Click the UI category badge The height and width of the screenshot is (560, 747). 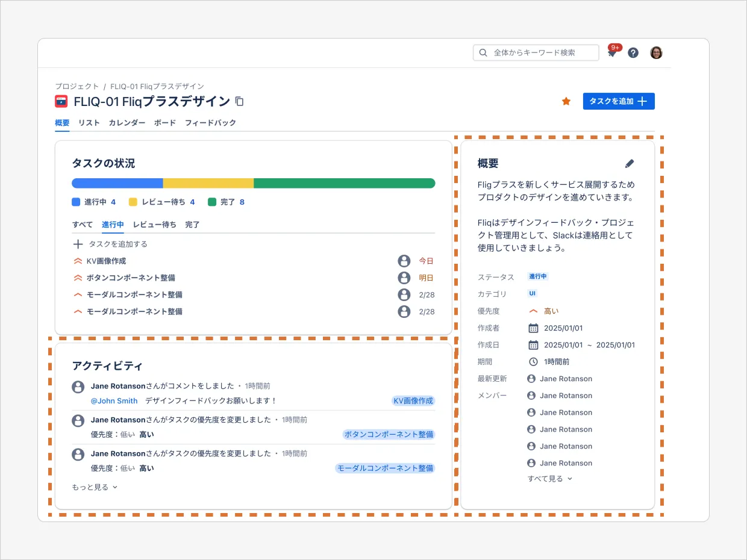click(533, 293)
